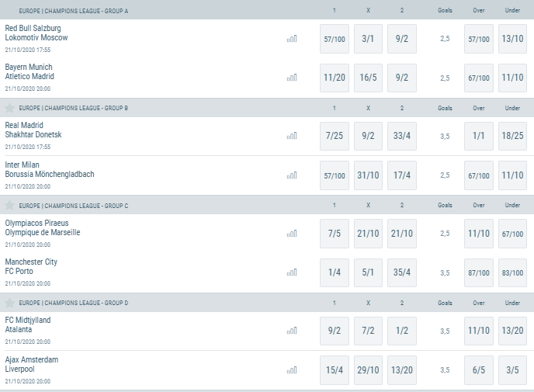Favorite Champions League Group D with star
This screenshot has height=392, width=534.
click(9, 303)
